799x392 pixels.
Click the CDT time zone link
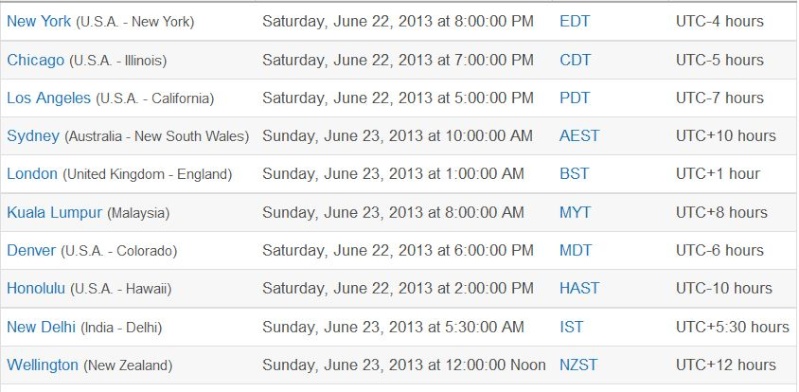[x=575, y=60]
